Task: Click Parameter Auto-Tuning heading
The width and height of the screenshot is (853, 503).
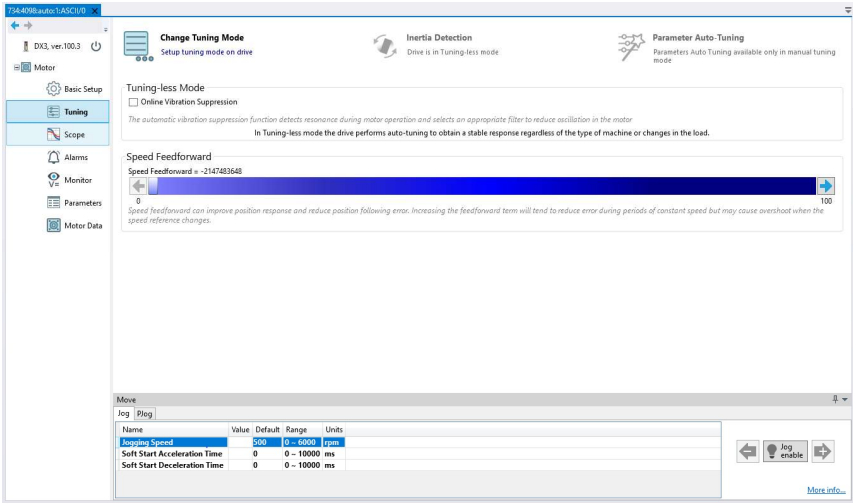Action: (698, 38)
